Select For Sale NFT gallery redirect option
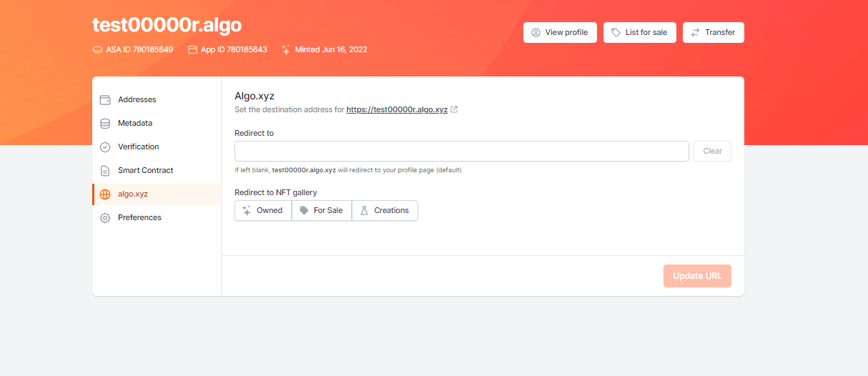Screen dimensions: 868x376 tap(322, 211)
